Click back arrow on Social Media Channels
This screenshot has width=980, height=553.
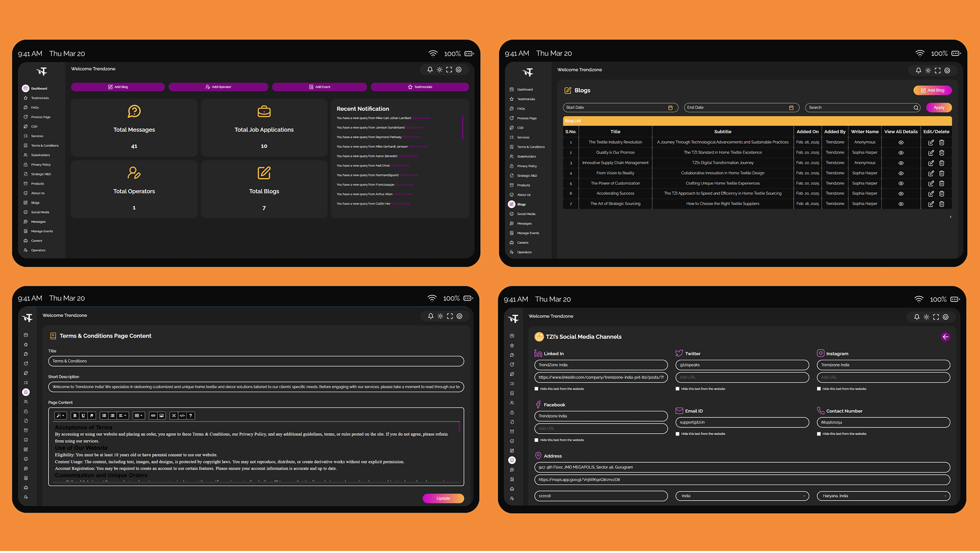[945, 337]
